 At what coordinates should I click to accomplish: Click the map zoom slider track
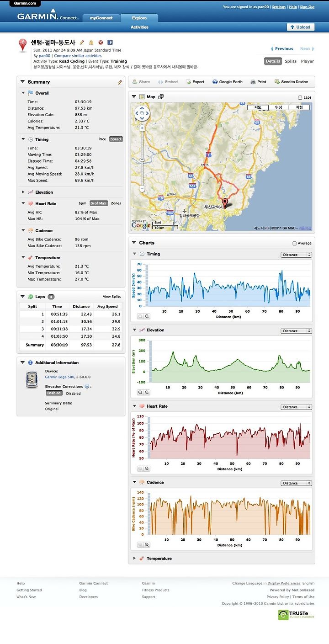[x=142, y=158]
